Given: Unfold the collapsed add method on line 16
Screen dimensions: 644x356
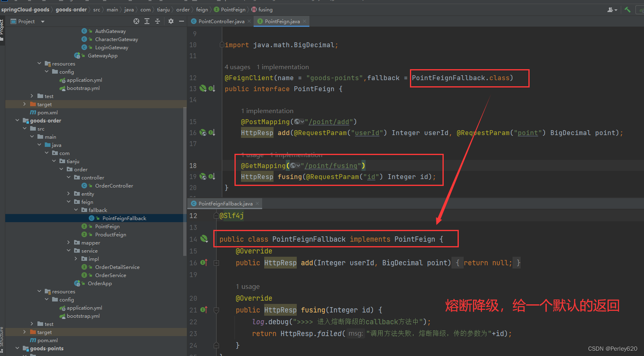Looking at the screenshot, I should (x=217, y=263).
